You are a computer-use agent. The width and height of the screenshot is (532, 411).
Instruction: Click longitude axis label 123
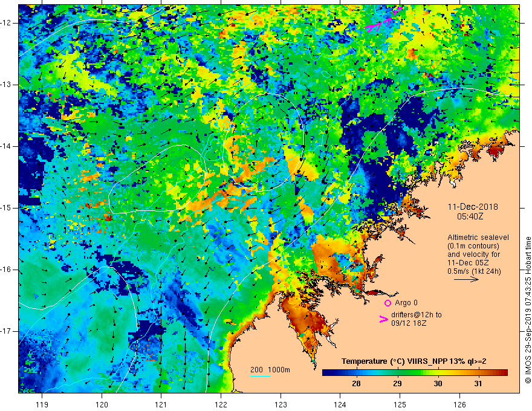[281, 404]
